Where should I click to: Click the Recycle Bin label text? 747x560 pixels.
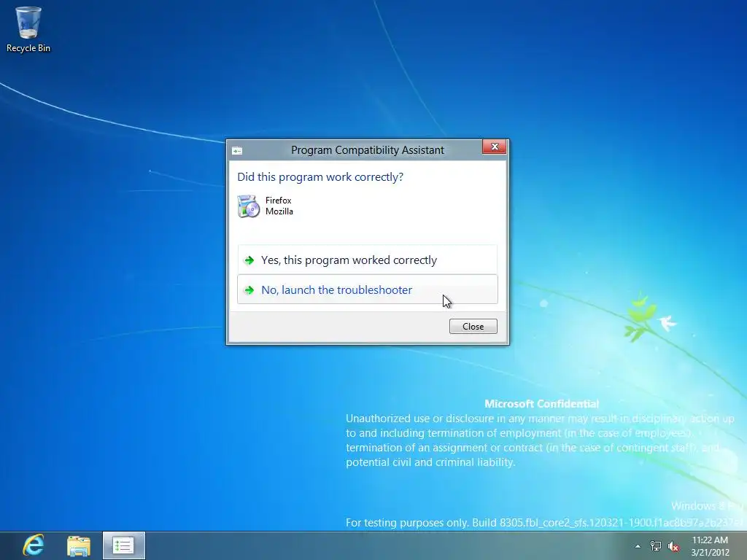(28, 48)
